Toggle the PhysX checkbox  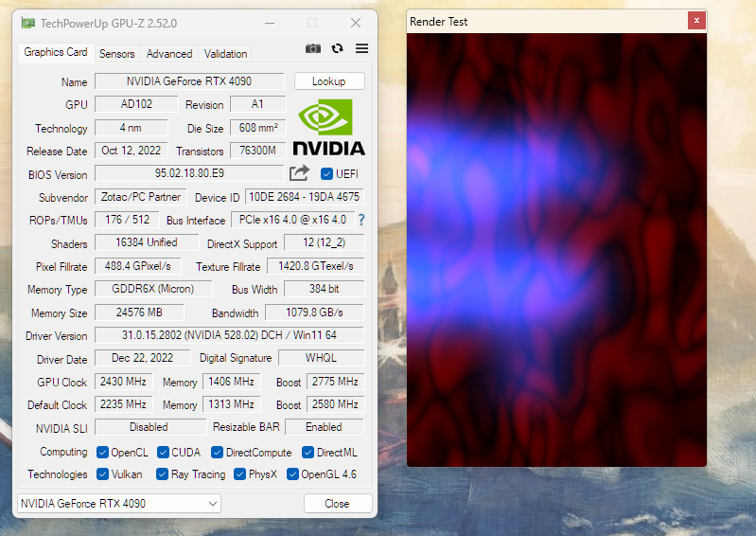[239, 474]
